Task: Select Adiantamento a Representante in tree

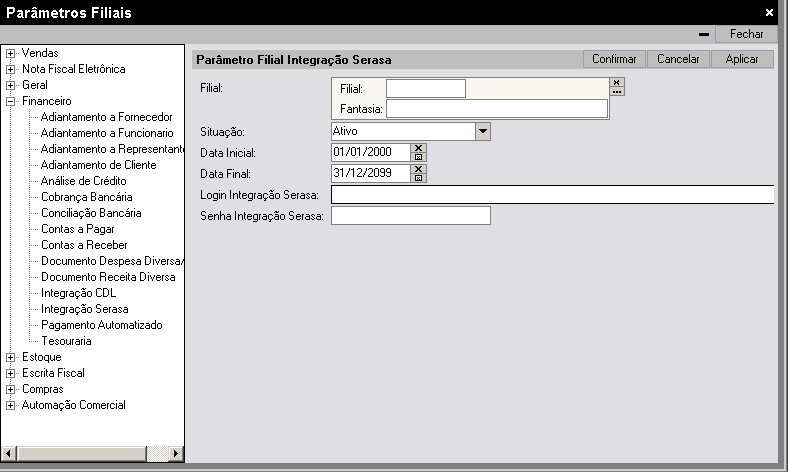Action: [112, 149]
